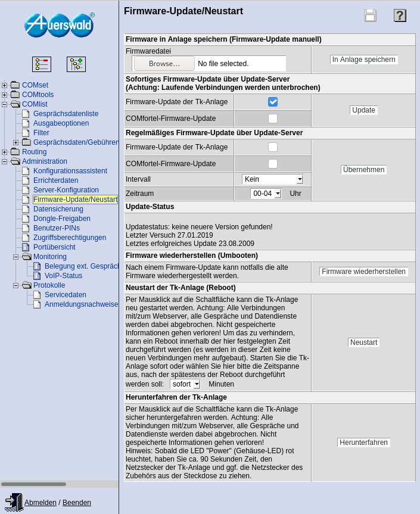Viewport: 420px width, 514px height.
Task: Click the logout door icon
Action: click(13, 502)
